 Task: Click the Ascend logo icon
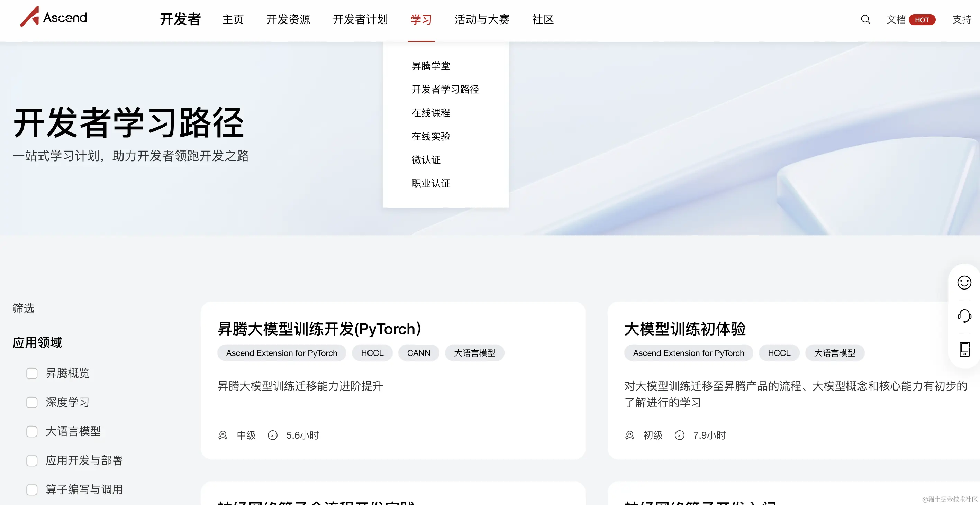[30, 17]
